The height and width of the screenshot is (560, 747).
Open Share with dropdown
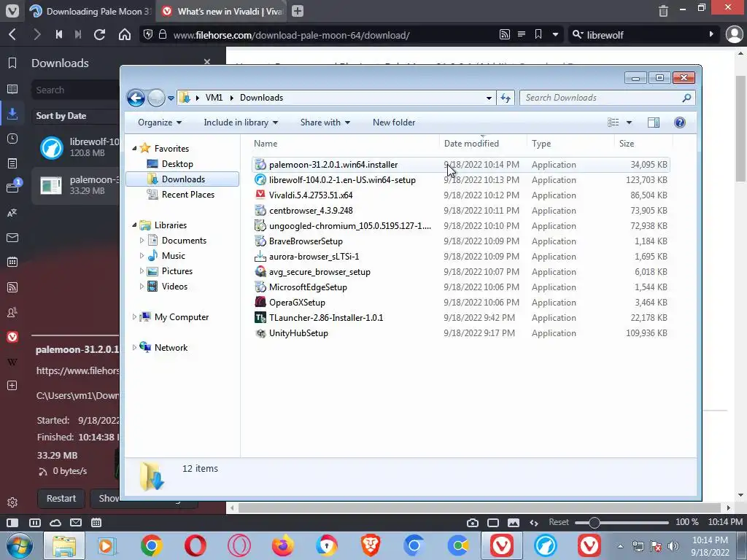pos(325,122)
